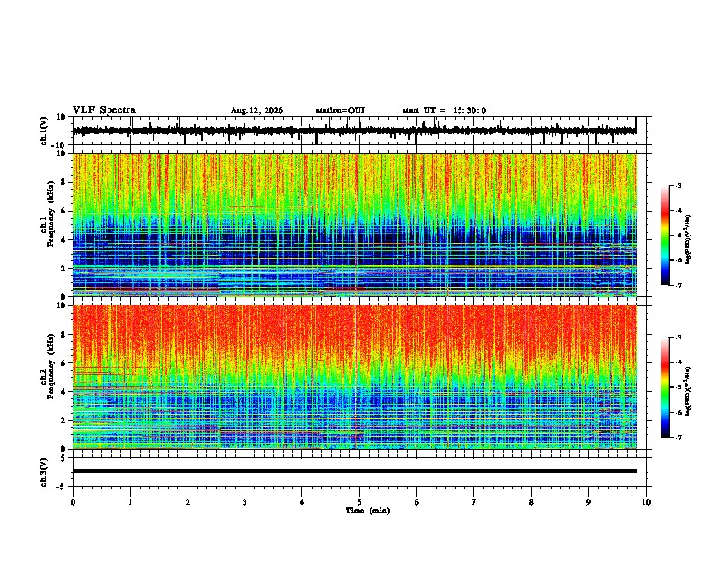Click the "Time (min)" axis title
Viewport: 728px width, 563px height.
point(368,511)
